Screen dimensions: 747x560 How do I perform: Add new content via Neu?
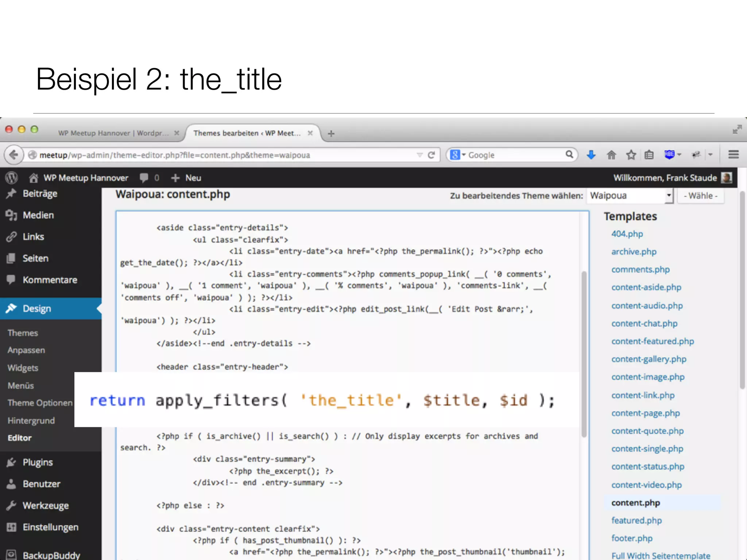coord(186,178)
